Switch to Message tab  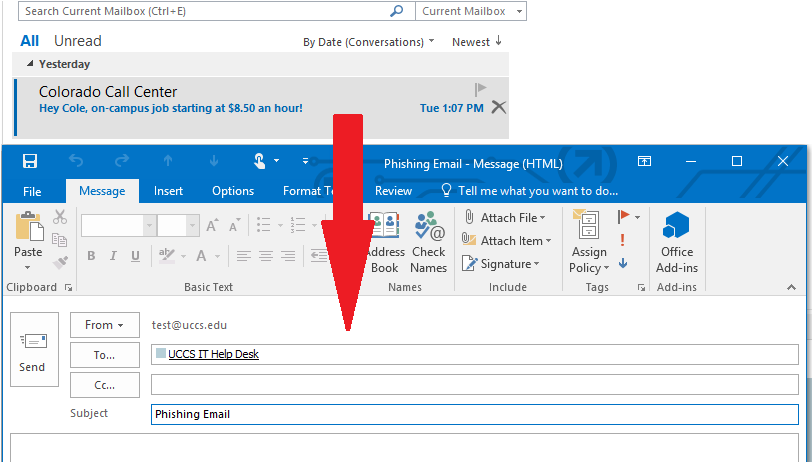102,191
